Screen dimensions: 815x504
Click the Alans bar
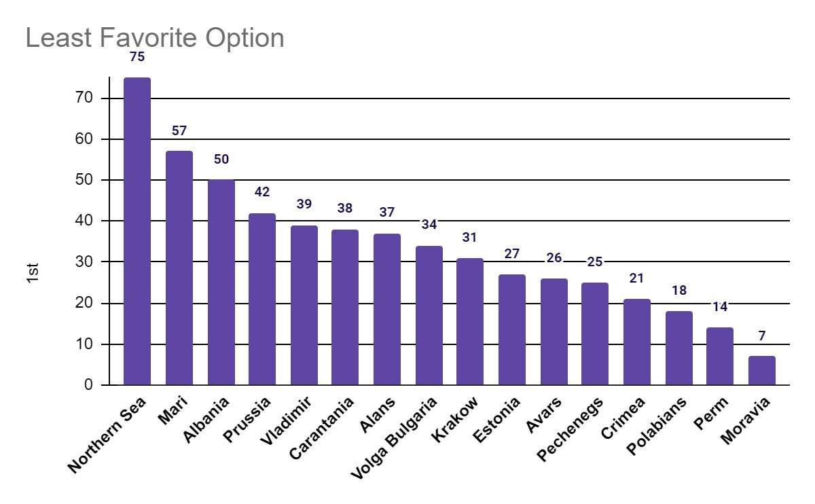click(387, 309)
